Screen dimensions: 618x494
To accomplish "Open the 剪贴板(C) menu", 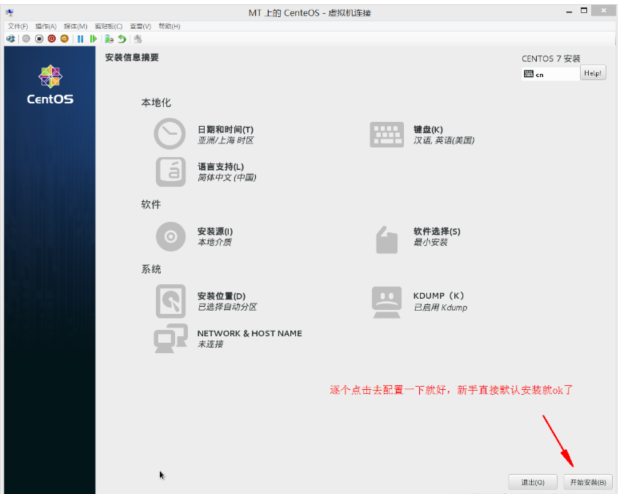I will click(x=108, y=26).
